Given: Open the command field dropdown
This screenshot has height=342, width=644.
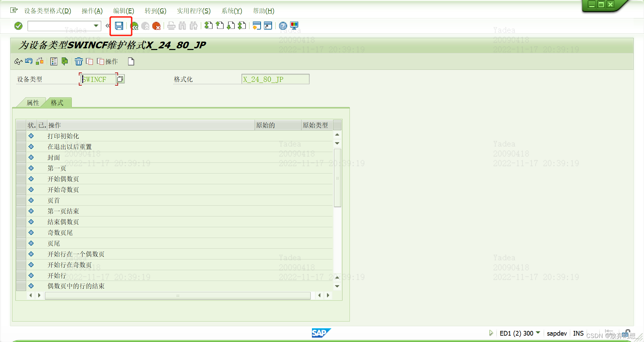Looking at the screenshot, I should [96, 26].
